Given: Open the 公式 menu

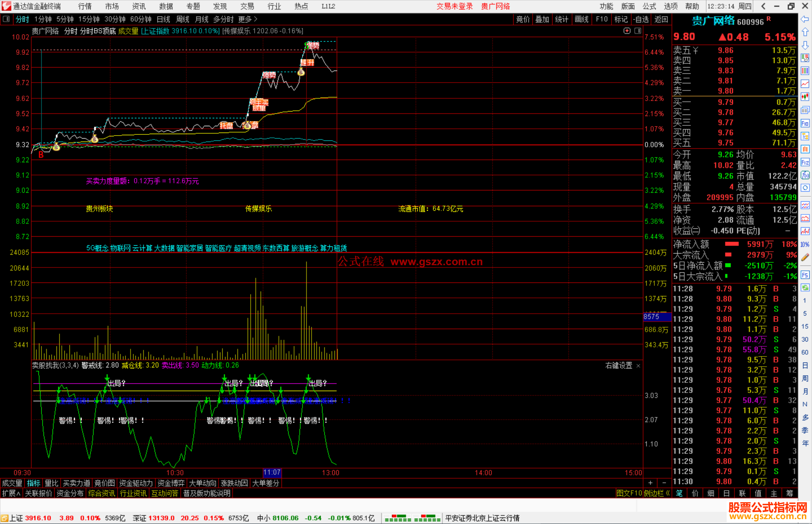Looking at the screenshot, I should point(649,6).
